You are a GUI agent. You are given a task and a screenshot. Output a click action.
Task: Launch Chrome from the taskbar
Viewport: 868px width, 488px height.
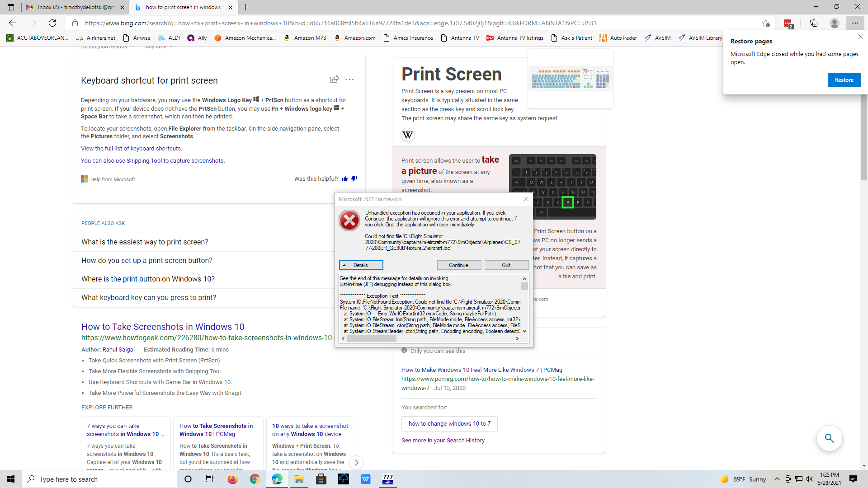(x=255, y=479)
